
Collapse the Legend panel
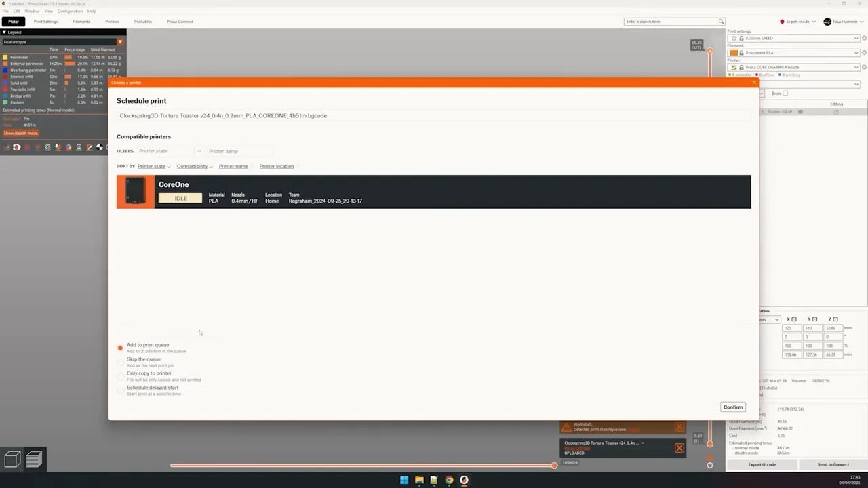pyautogui.click(x=5, y=32)
